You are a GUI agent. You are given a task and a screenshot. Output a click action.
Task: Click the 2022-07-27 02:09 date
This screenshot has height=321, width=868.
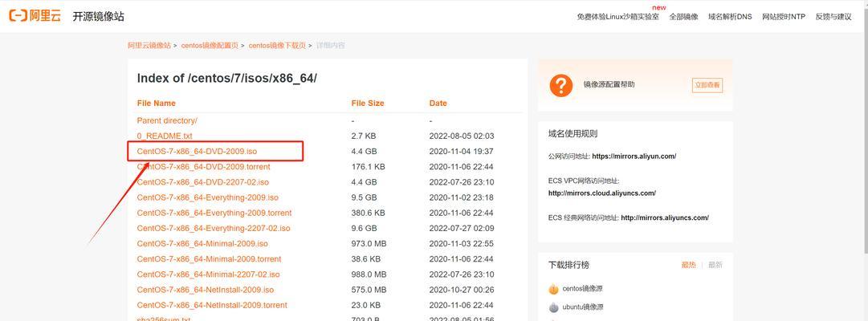pyautogui.click(x=462, y=229)
